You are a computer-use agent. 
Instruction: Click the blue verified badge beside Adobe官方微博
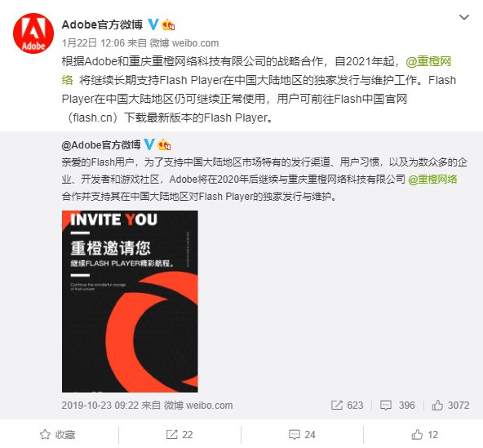(x=153, y=24)
